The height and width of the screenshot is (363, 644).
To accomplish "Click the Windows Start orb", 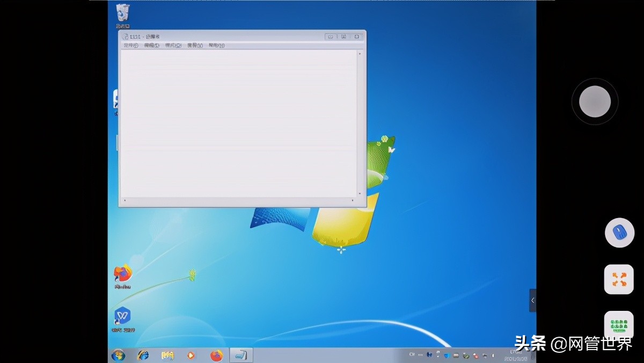I will tap(118, 355).
